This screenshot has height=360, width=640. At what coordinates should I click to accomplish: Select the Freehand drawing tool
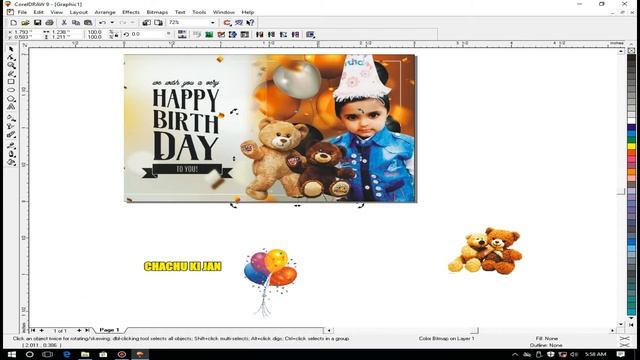click(11, 73)
